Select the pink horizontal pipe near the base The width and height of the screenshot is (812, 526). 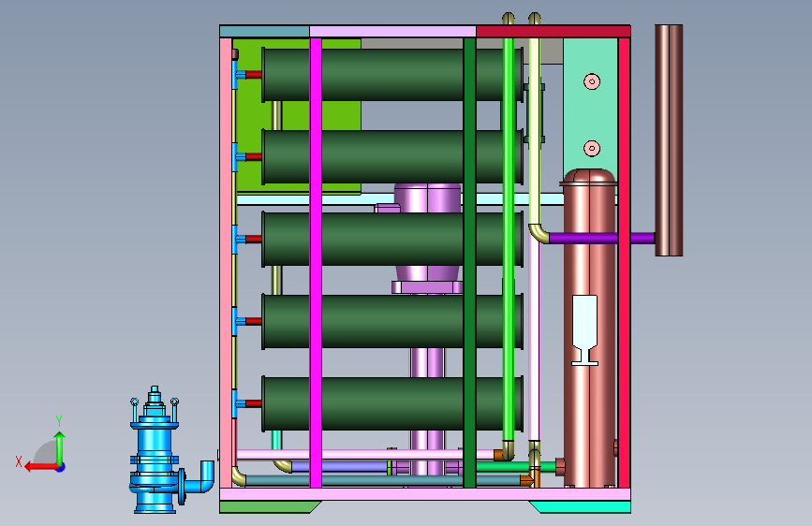coord(365,455)
